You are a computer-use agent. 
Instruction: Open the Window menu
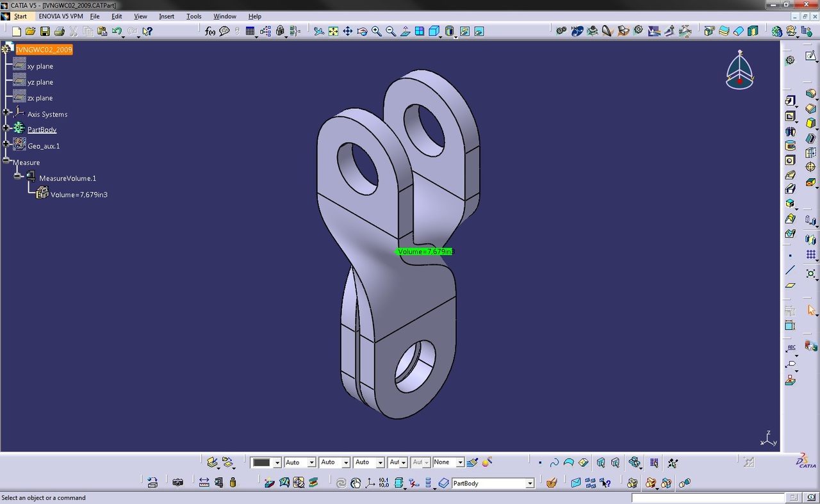pyautogui.click(x=225, y=16)
